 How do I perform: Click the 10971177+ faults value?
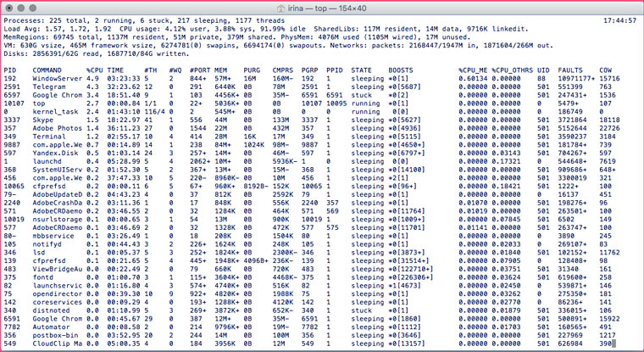[x=576, y=79]
